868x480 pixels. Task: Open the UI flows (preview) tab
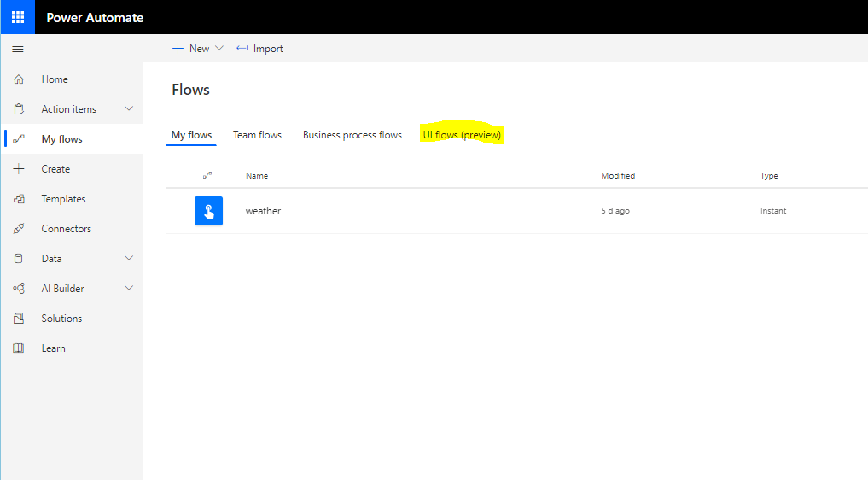[x=463, y=135]
